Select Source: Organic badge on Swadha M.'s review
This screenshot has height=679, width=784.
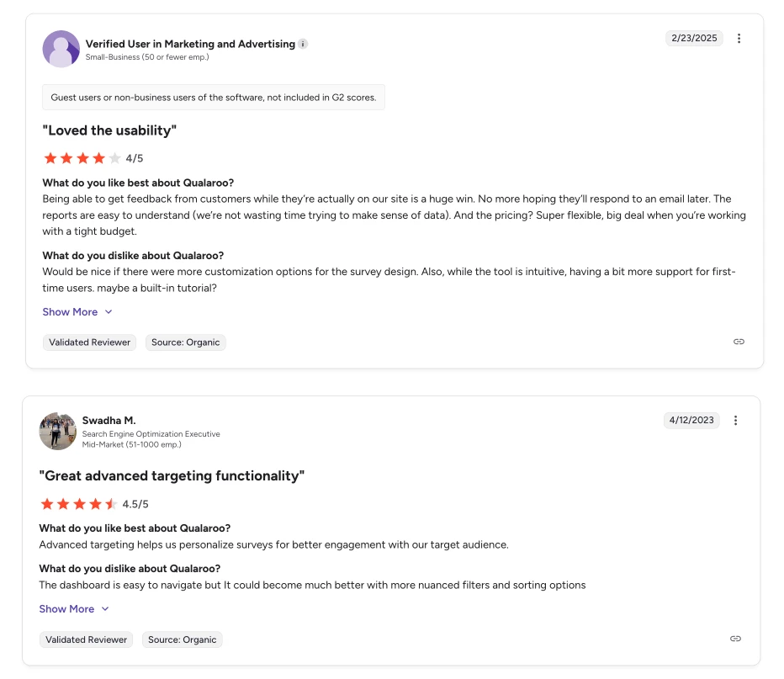tap(182, 639)
